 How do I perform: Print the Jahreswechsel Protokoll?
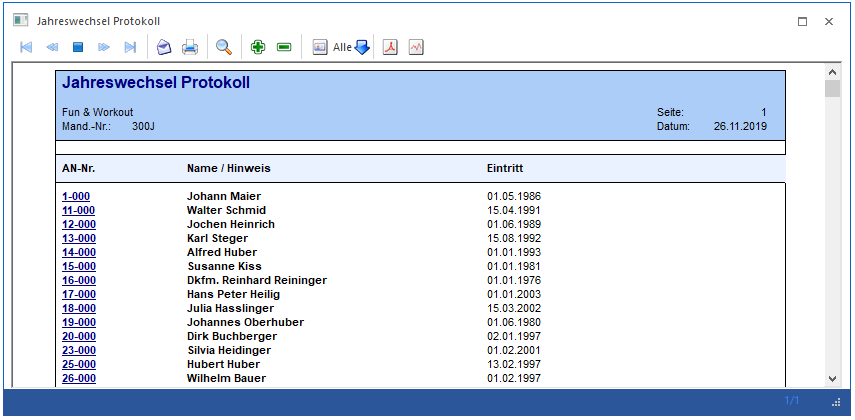tap(190, 47)
